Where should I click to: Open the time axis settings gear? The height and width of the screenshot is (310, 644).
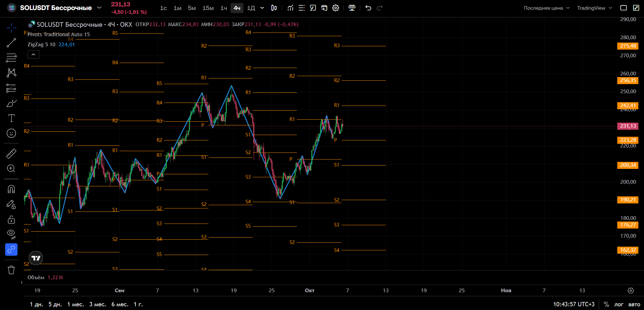click(631, 291)
